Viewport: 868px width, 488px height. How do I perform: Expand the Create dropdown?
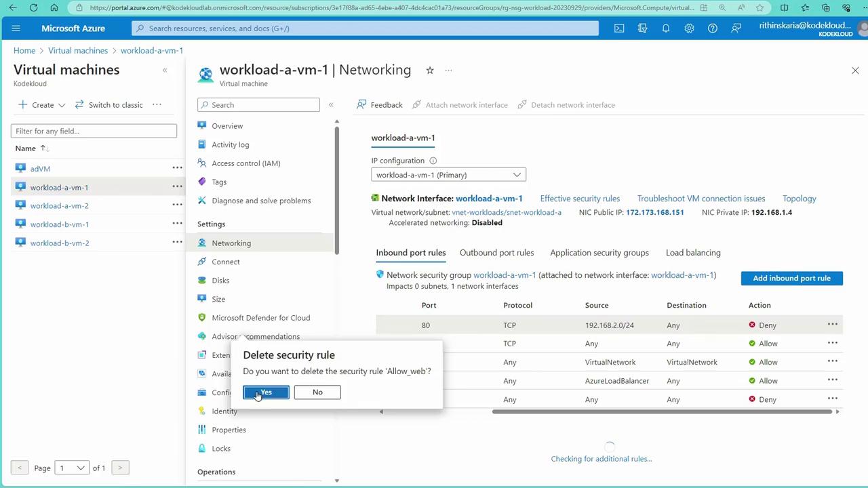click(42, 104)
